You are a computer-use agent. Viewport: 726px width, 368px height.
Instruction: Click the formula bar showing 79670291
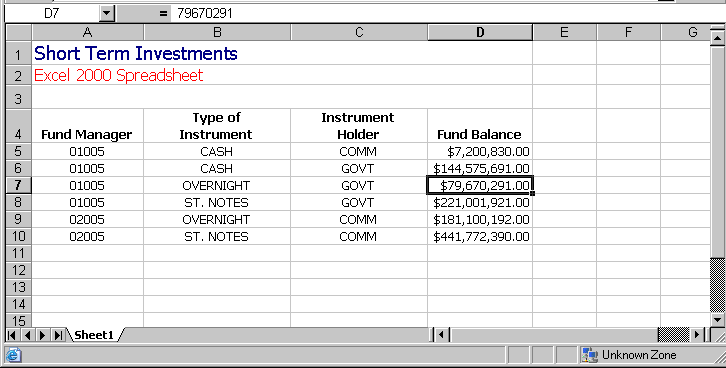click(444, 13)
